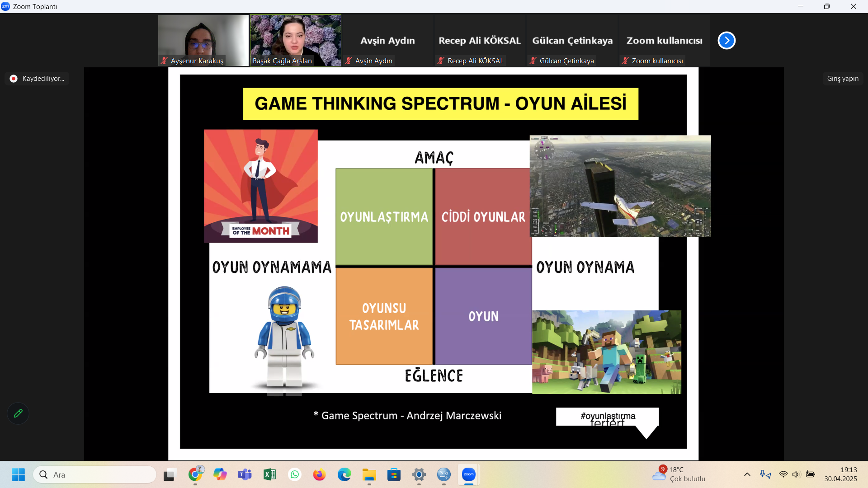Open weather widget 18°C Çok bulutlu
Screen dimensions: 868x488
(x=679, y=474)
